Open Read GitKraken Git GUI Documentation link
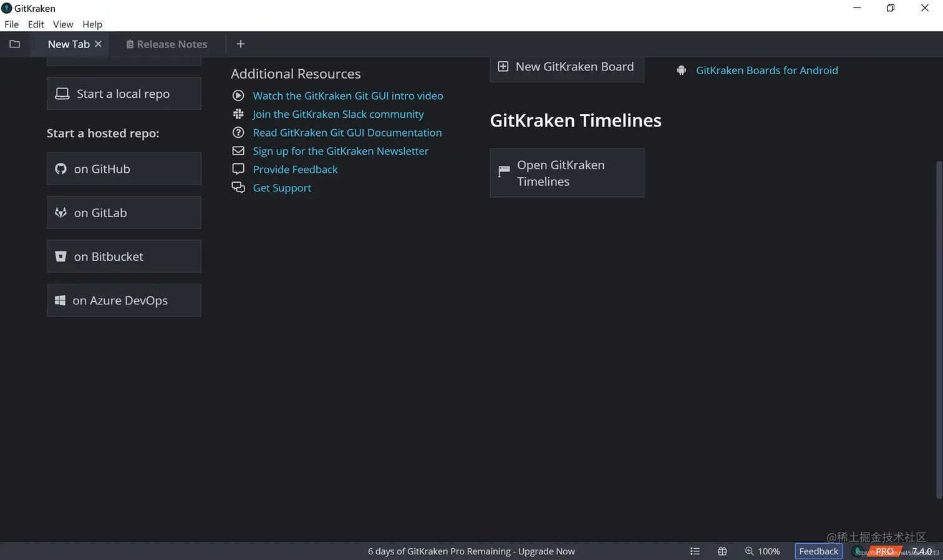 pyautogui.click(x=347, y=133)
